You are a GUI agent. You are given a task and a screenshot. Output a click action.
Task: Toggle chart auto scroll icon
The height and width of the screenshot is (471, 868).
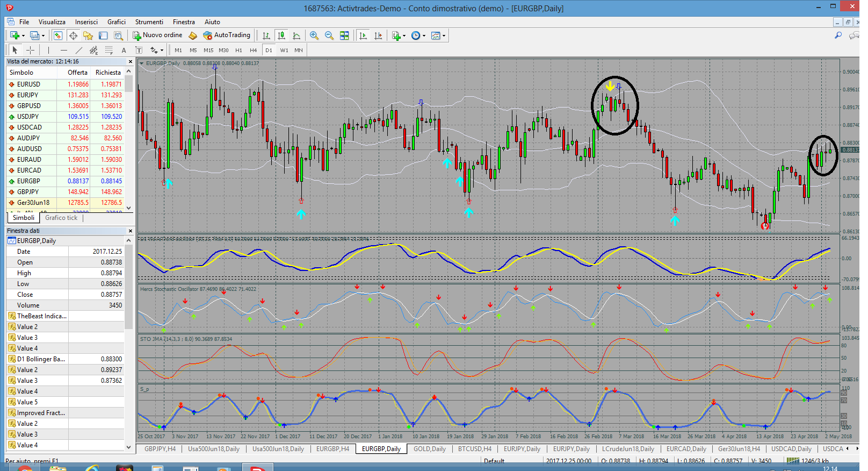pos(363,35)
